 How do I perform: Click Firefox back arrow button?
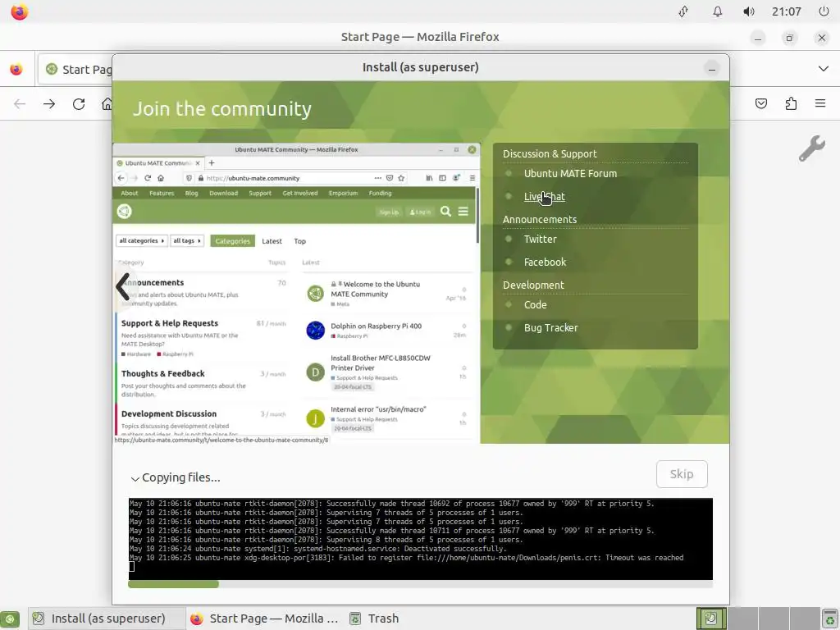[x=20, y=103]
